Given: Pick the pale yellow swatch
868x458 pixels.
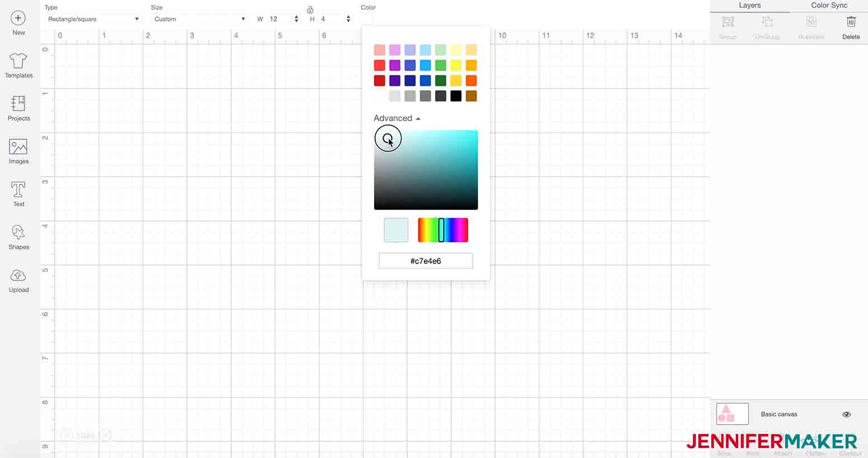Looking at the screenshot, I should pyautogui.click(x=456, y=50).
